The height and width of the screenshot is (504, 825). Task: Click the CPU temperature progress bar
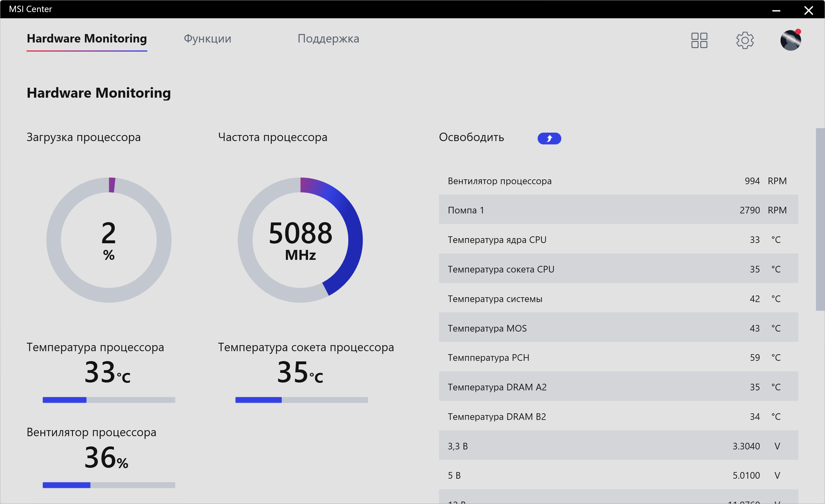click(109, 400)
